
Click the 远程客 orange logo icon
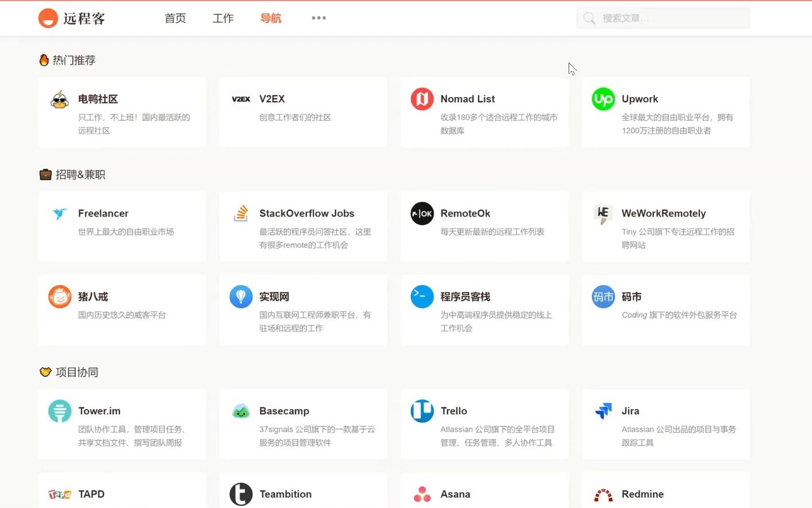(x=48, y=18)
